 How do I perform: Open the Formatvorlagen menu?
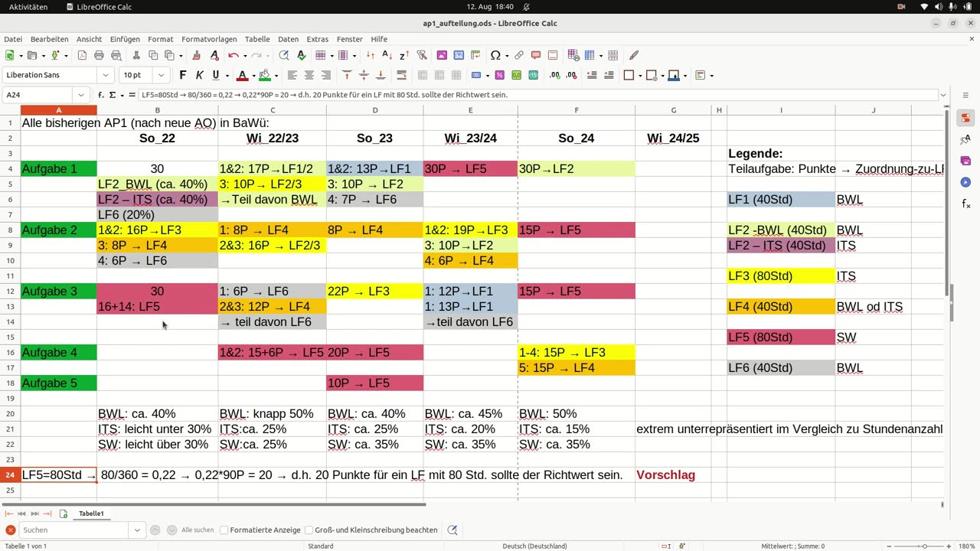209,39
